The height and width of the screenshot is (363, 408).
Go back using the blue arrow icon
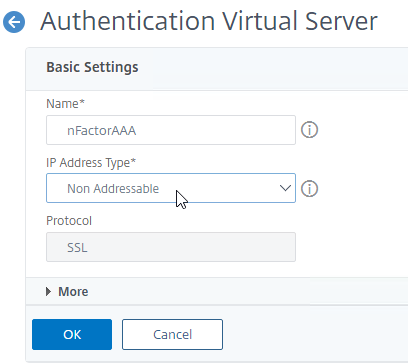click(x=14, y=22)
